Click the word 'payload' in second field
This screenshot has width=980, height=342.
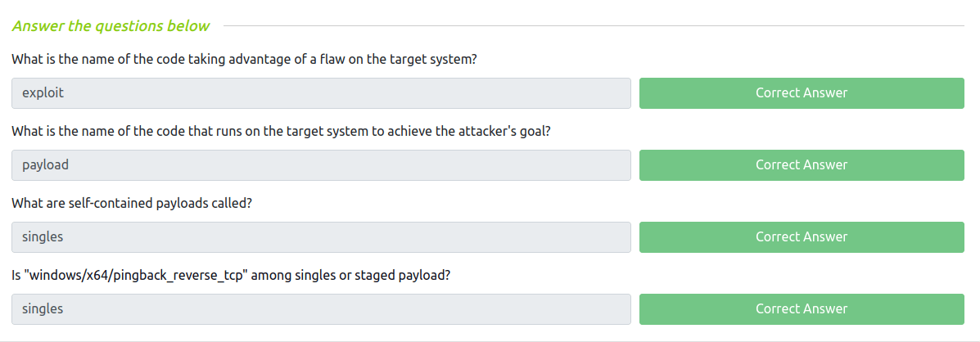45,165
